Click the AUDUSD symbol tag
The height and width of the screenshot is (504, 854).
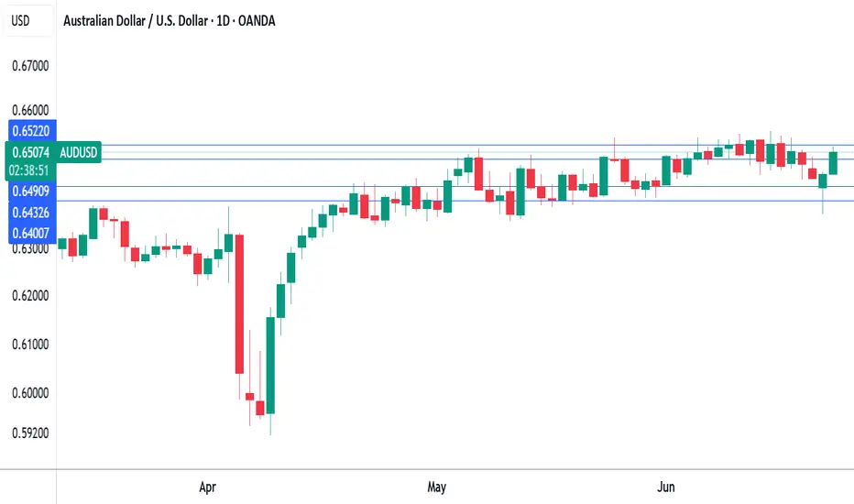(79, 152)
